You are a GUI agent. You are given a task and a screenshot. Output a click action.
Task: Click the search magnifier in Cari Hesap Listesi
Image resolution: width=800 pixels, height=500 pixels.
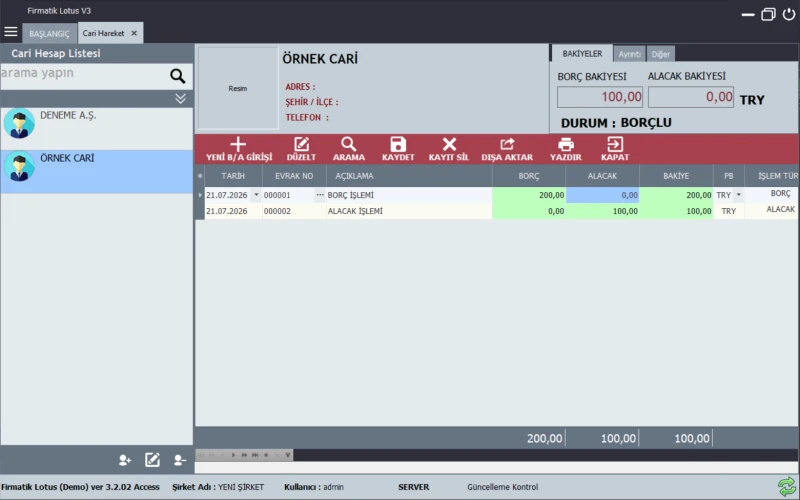click(178, 76)
